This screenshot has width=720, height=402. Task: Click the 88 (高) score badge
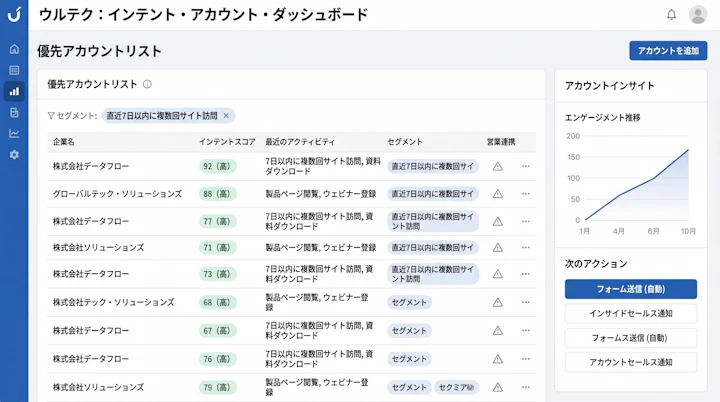(x=218, y=194)
